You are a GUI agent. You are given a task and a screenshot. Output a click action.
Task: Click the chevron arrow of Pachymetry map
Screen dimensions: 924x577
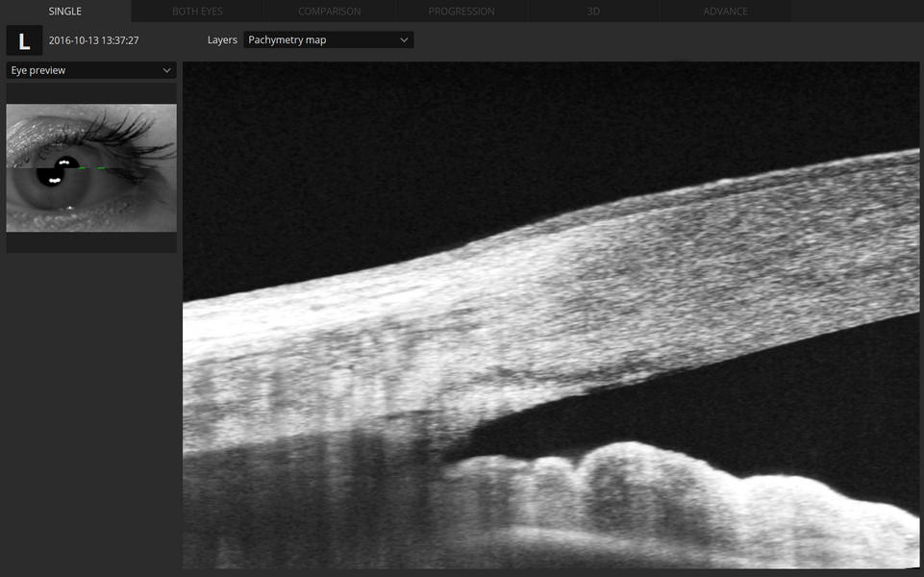click(x=404, y=40)
